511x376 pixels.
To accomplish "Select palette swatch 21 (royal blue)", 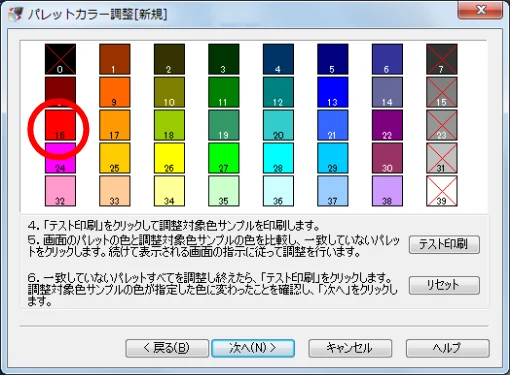I will click(x=333, y=125).
